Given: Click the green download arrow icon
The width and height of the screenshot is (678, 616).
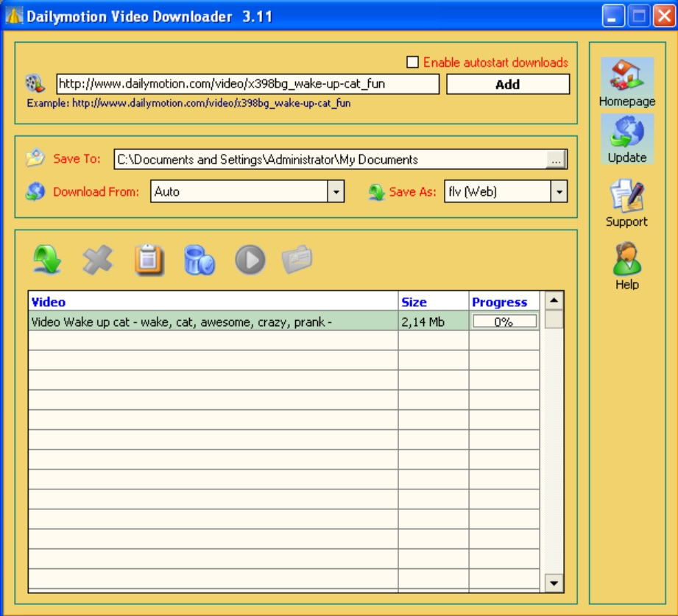Looking at the screenshot, I should [x=47, y=261].
